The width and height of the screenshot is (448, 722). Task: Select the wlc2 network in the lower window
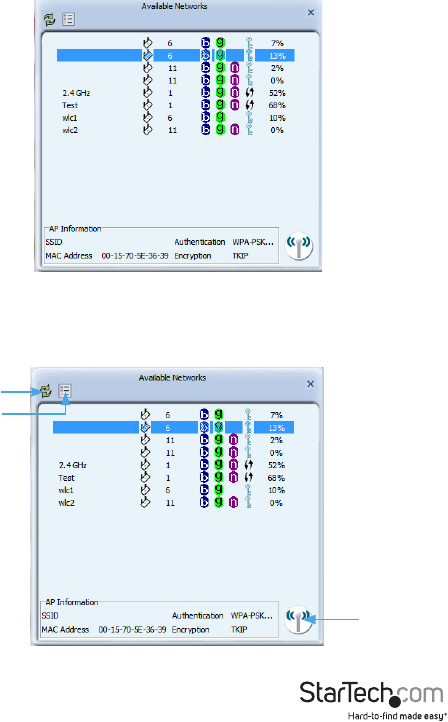coord(173,503)
